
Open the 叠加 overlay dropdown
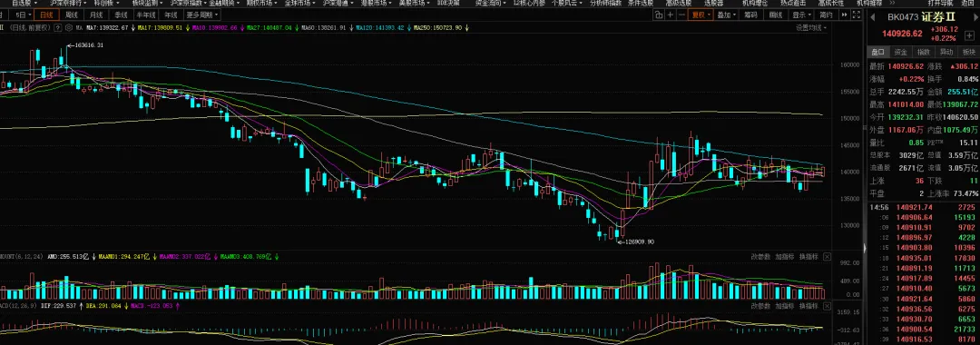[726, 15]
